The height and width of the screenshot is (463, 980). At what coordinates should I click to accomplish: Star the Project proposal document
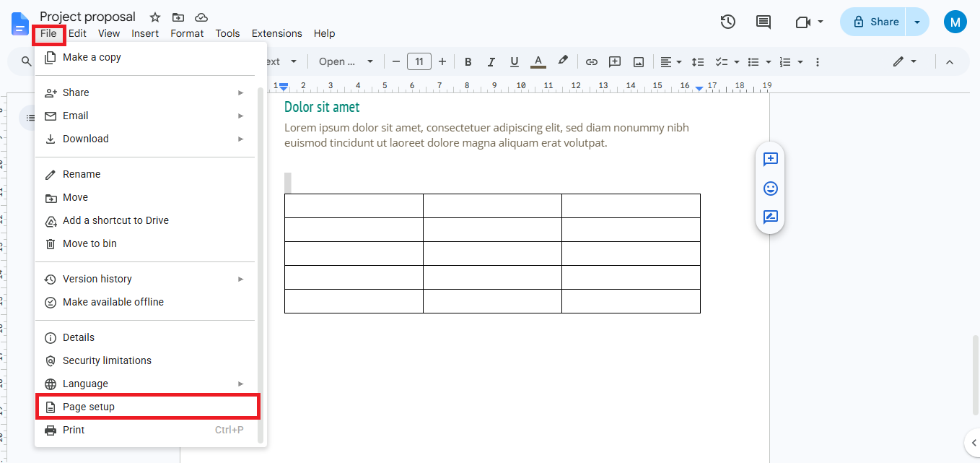coord(155,17)
